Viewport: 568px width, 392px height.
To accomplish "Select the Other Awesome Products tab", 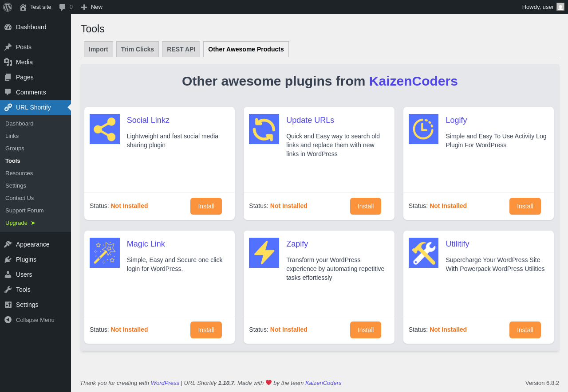I will click(x=246, y=49).
